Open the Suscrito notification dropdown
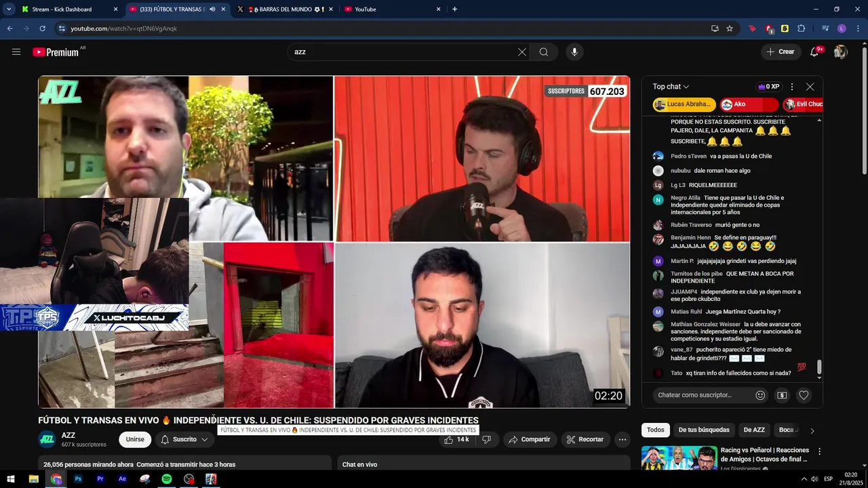The width and height of the screenshot is (868, 488). [184, 439]
